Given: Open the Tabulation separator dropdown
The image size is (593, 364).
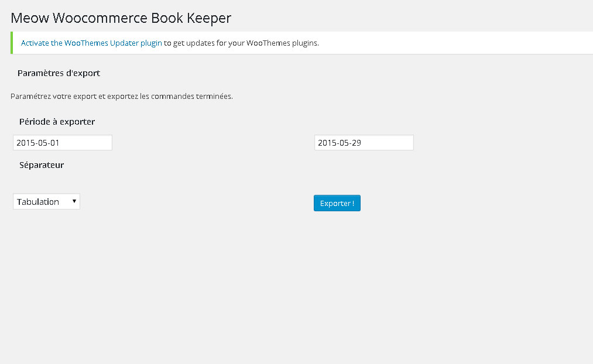Looking at the screenshot, I should [x=46, y=201].
